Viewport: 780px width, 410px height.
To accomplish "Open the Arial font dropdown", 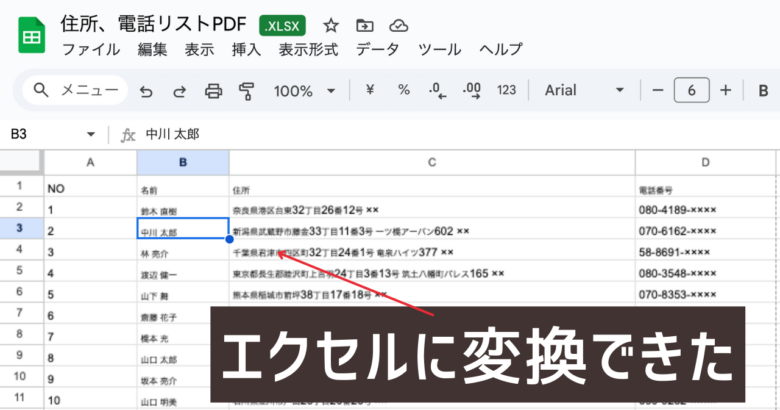I will point(582,90).
